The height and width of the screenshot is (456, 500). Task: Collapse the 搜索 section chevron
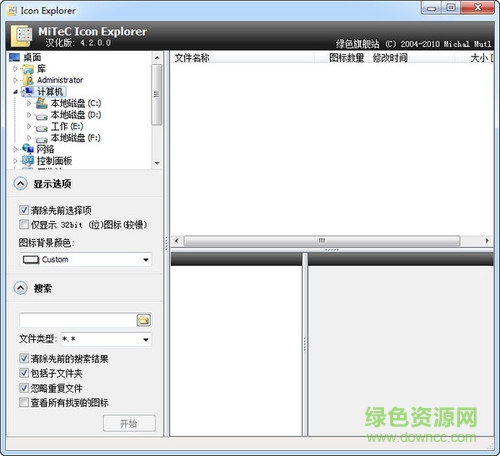pyautogui.click(x=21, y=288)
